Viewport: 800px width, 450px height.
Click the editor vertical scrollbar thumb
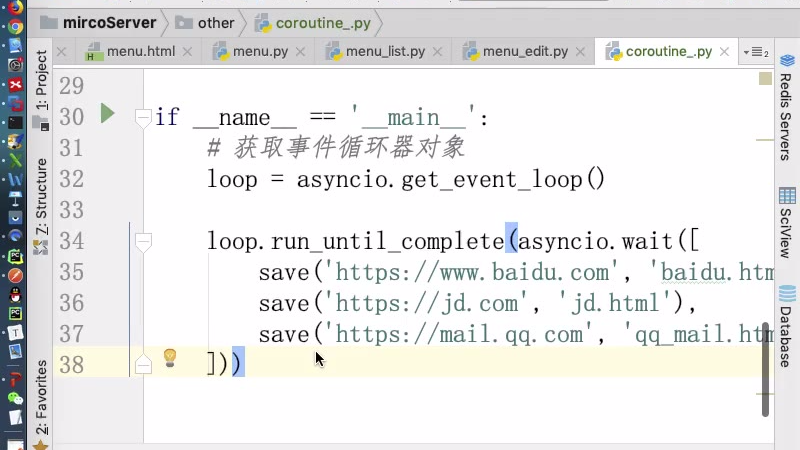click(x=766, y=370)
